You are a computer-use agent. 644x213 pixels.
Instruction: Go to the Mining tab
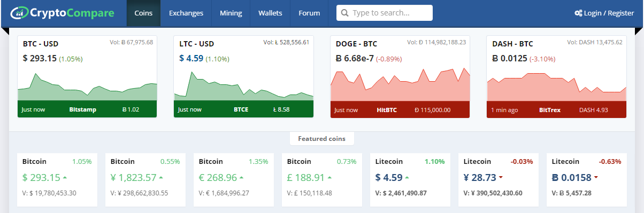click(x=231, y=13)
